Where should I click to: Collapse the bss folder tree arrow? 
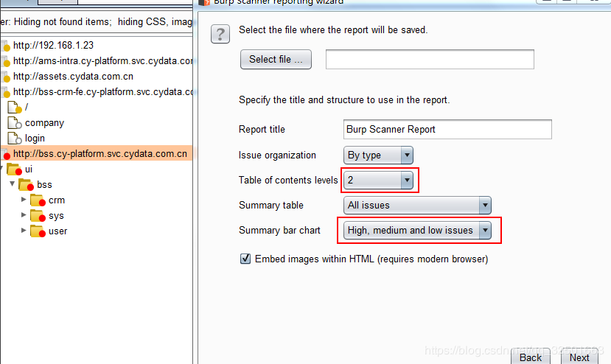click(x=12, y=183)
